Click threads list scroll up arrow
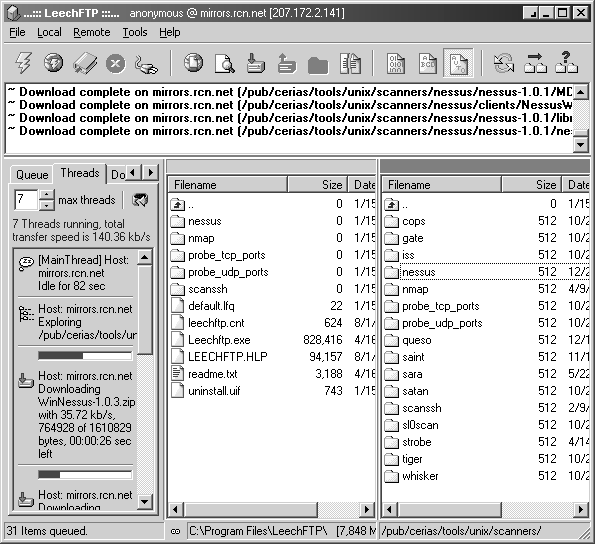597x546 pixels. pos(145,257)
